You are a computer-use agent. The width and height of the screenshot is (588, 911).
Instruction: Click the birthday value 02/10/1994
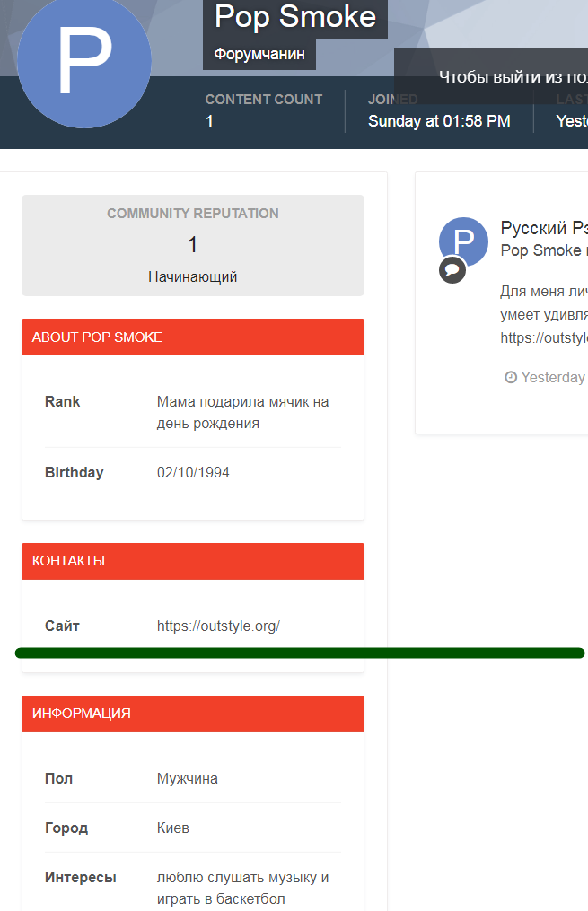pyautogui.click(x=193, y=472)
